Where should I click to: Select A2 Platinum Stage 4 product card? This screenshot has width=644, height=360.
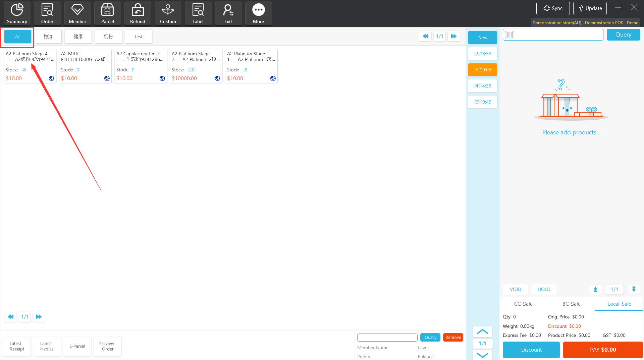30,66
